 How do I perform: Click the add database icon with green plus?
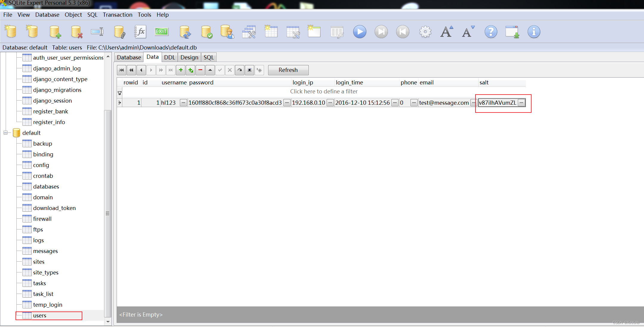point(55,32)
